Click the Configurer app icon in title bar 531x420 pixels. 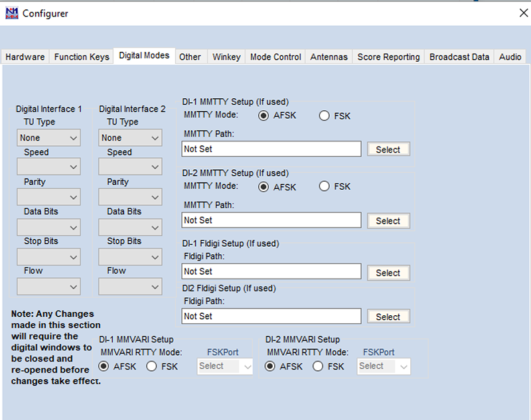point(11,13)
